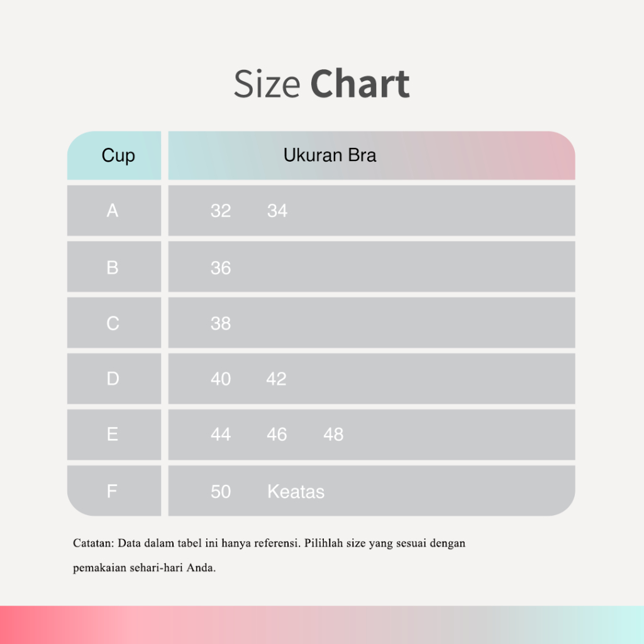Choose cup C row label
The height and width of the screenshot is (644, 644).
click(113, 323)
